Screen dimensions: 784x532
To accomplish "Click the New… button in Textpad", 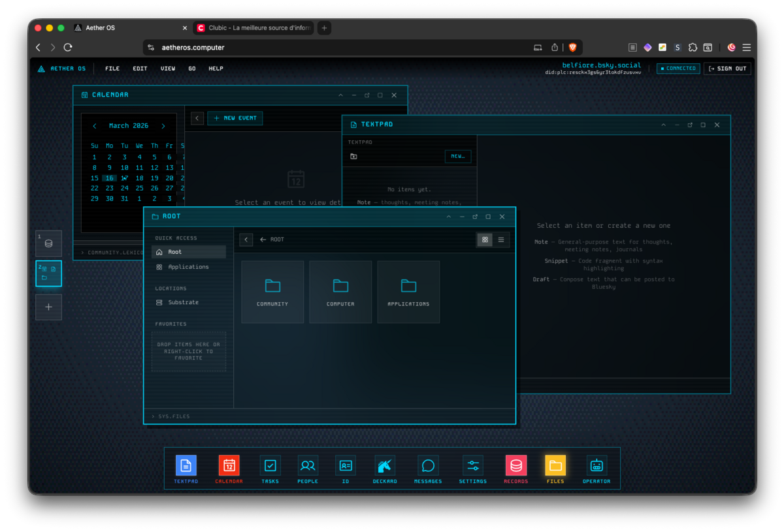I will [x=458, y=157].
